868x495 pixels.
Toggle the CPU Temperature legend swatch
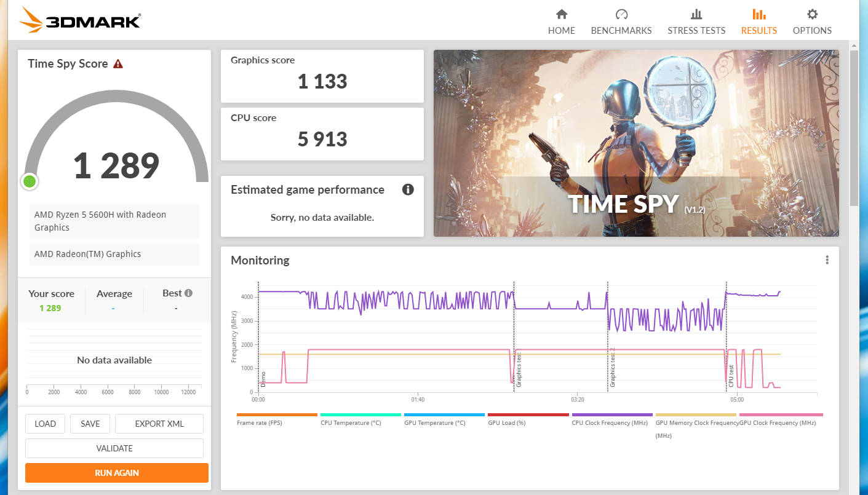[x=360, y=415]
